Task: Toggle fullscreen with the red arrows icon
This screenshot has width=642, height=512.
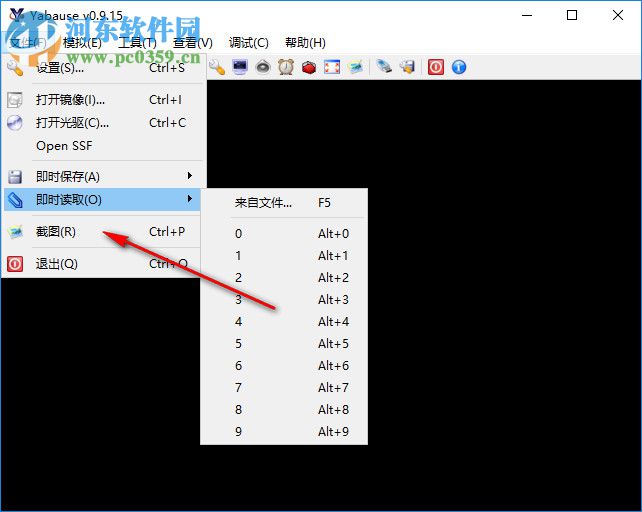Action: pyautogui.click(x=332, y=67)
